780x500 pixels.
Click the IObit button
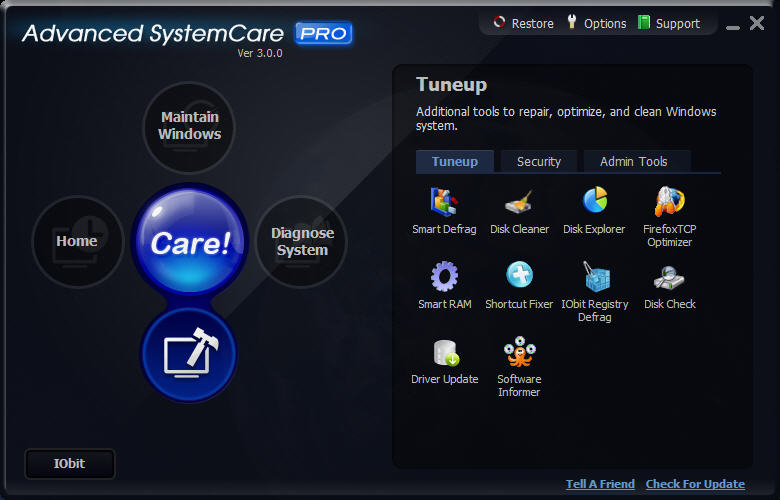tap(70, 464)
